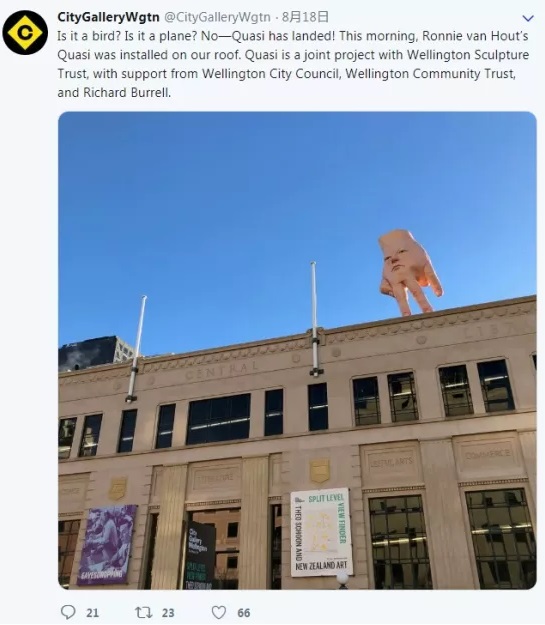This screenshot has height=625, width=545.
Task: Click the engraved CENTRAL lettering in the photo
Action: (221, 371)
